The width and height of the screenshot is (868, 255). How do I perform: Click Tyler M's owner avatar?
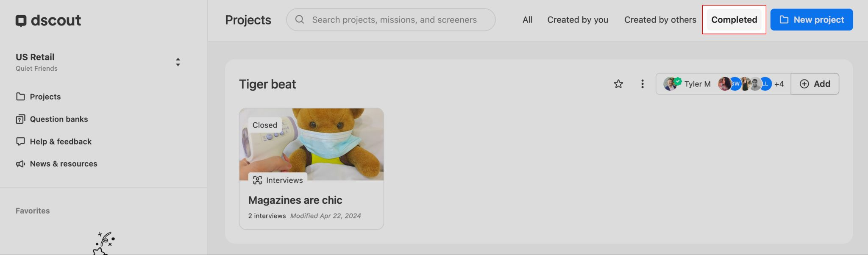point(670,84)
